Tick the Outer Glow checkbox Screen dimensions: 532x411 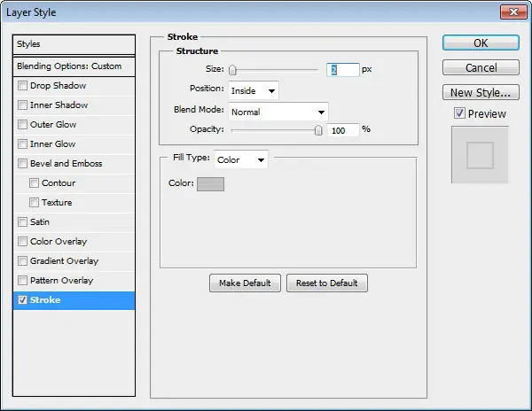(22, 124)
